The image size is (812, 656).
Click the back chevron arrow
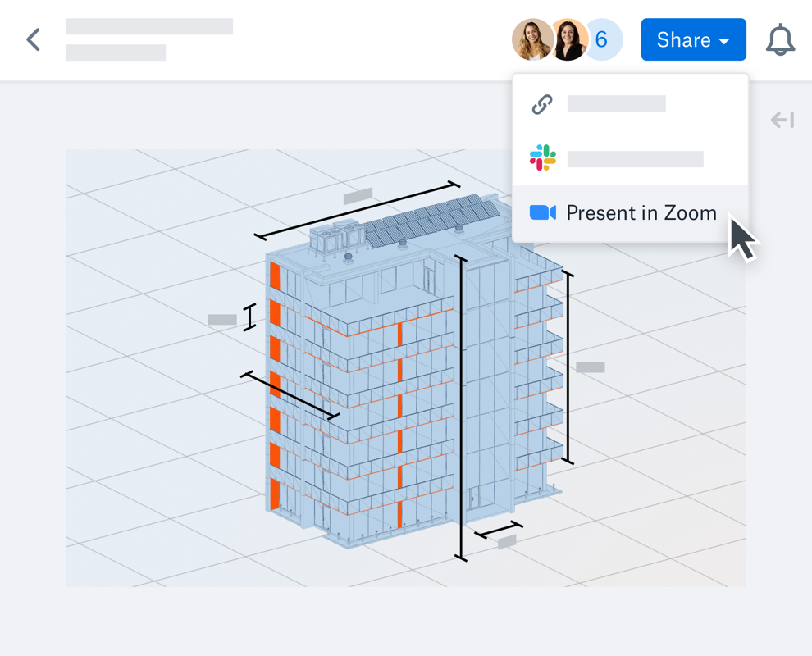point(34,39)
